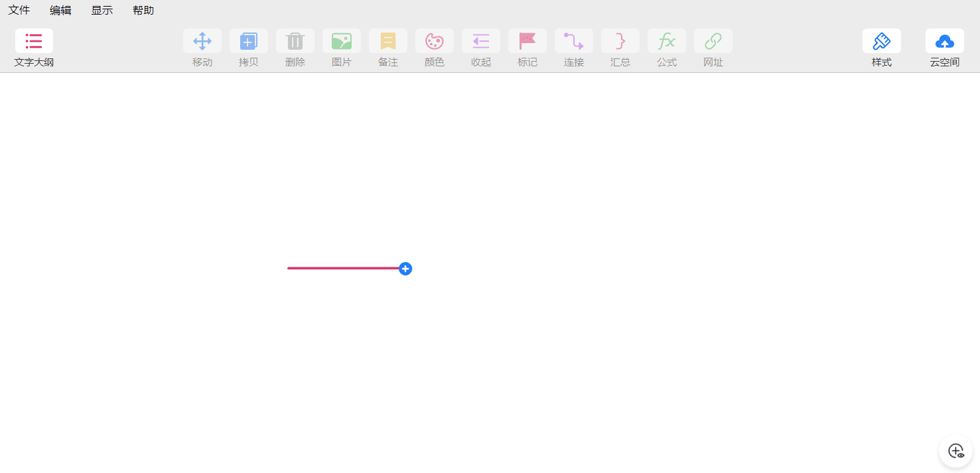Insert an image with 图片 icon
This screenshot has height=473, width=980.
pyautogui.click(x=342, y=41)
